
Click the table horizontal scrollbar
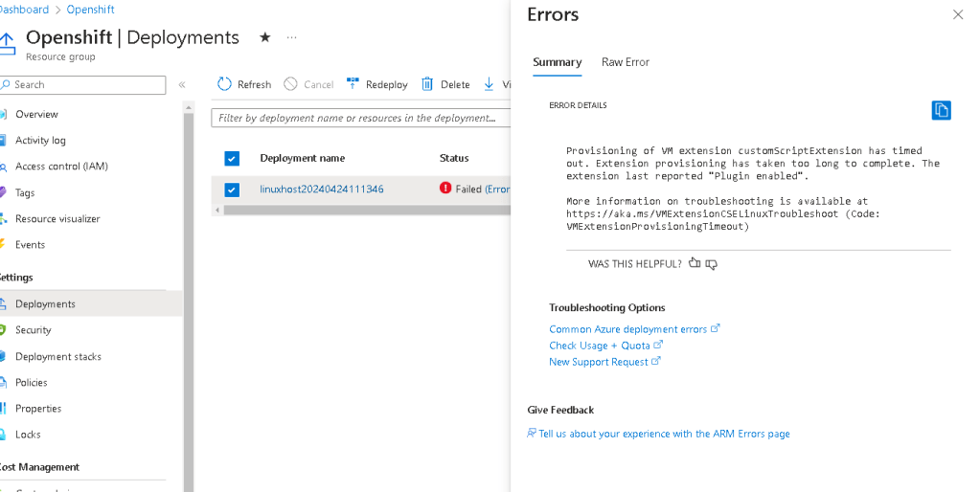click(367, 210)
